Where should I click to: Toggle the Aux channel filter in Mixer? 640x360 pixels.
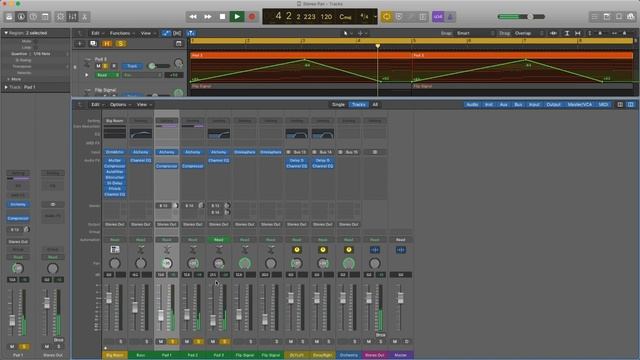503,104
